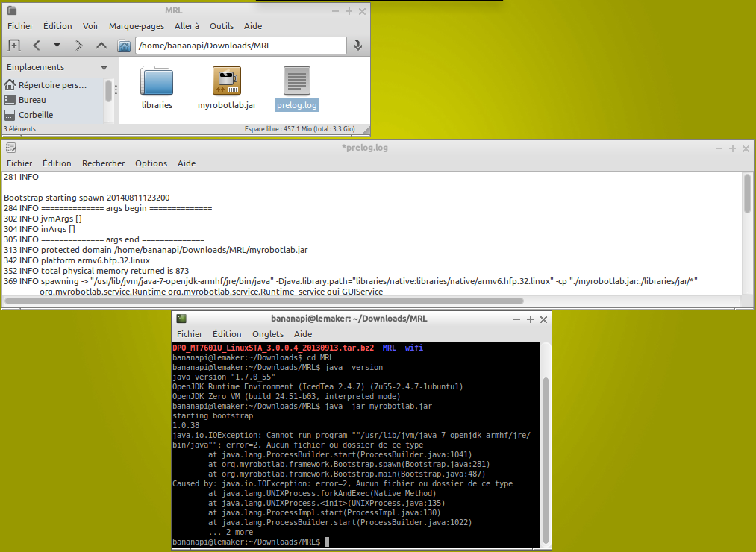The height and width of the screenshot is (552, 756).
Task: Click the '3 éléments' status bar text
Action: click(19, 129)
